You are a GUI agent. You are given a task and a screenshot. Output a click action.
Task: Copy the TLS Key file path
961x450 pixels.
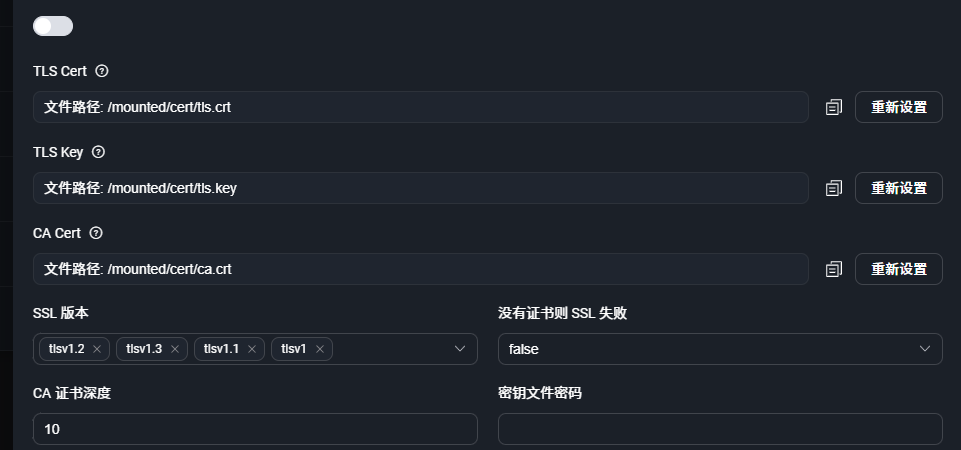(834, 188)
